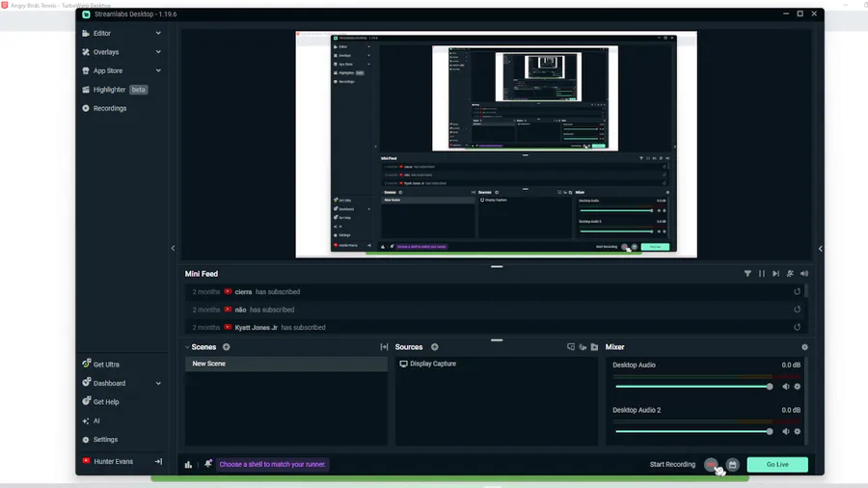The height and width of the screenshot is (488, 868).
Task: Add a new source with plus icon
Action: tap(435, 347)
